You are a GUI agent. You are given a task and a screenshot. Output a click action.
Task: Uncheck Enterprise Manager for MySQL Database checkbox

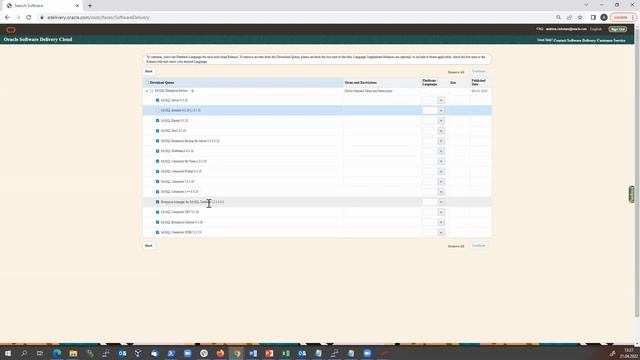click(158, 202)
